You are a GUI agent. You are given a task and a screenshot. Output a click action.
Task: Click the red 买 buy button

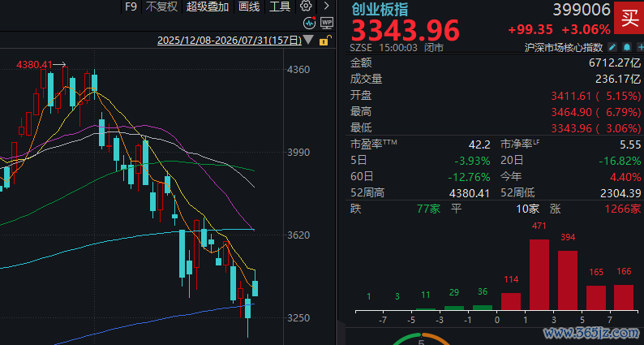coord(629,18)
